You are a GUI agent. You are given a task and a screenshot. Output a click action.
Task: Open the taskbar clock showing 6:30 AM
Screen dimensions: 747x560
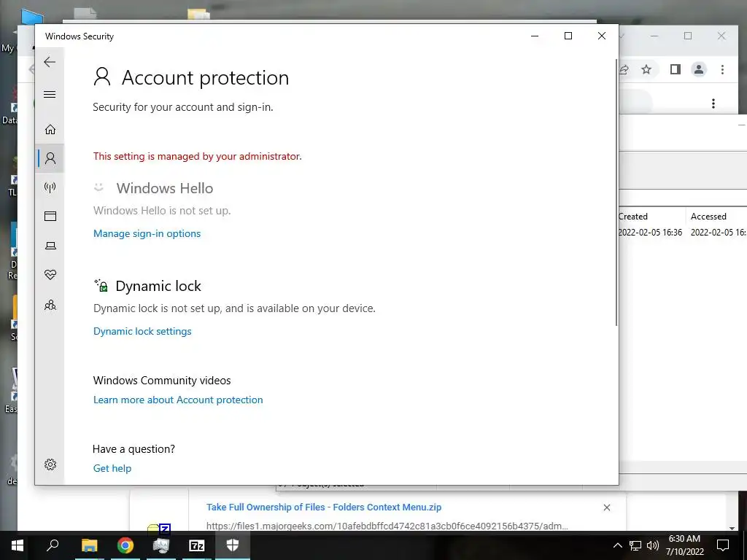pyautogui.click(x=684, y=545)
